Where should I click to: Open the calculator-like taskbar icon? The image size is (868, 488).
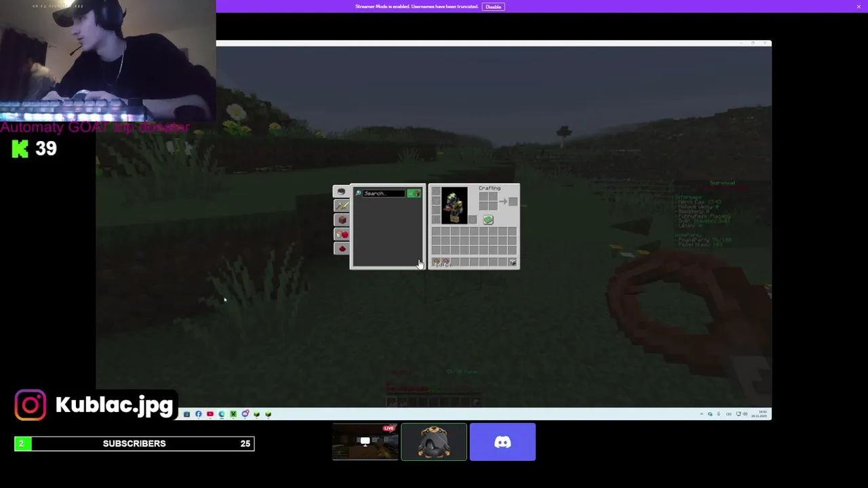click(186, 414)
